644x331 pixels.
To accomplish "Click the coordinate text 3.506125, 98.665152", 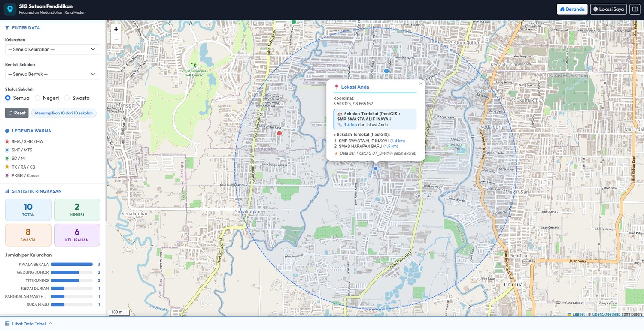I will pyautogui.click(x=353, y=104).
